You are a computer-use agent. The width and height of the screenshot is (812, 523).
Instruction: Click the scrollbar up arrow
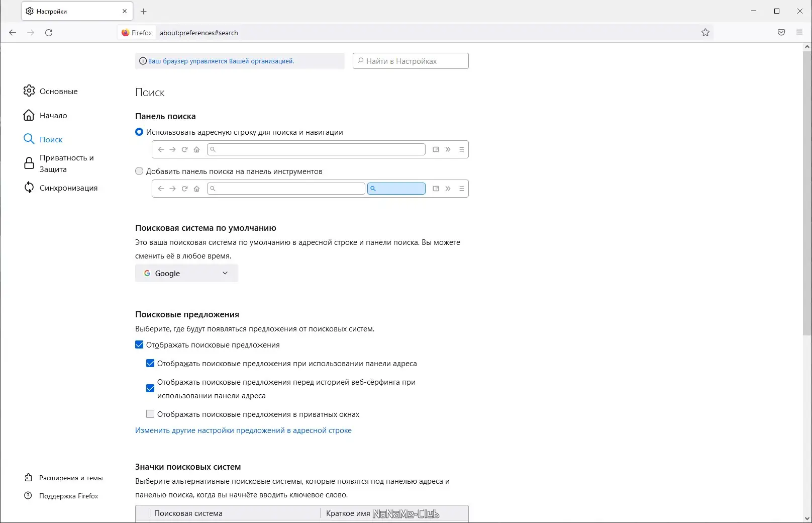807,47
